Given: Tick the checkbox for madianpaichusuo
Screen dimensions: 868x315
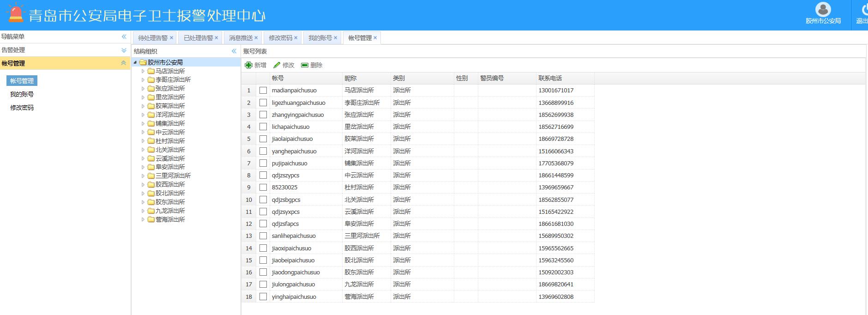Looking at the screenshot, I should [263, 91].
